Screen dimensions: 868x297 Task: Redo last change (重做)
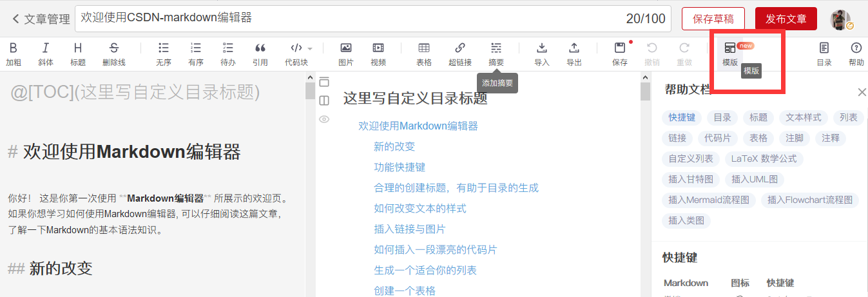pyautogui.click(x=684, y=54)
